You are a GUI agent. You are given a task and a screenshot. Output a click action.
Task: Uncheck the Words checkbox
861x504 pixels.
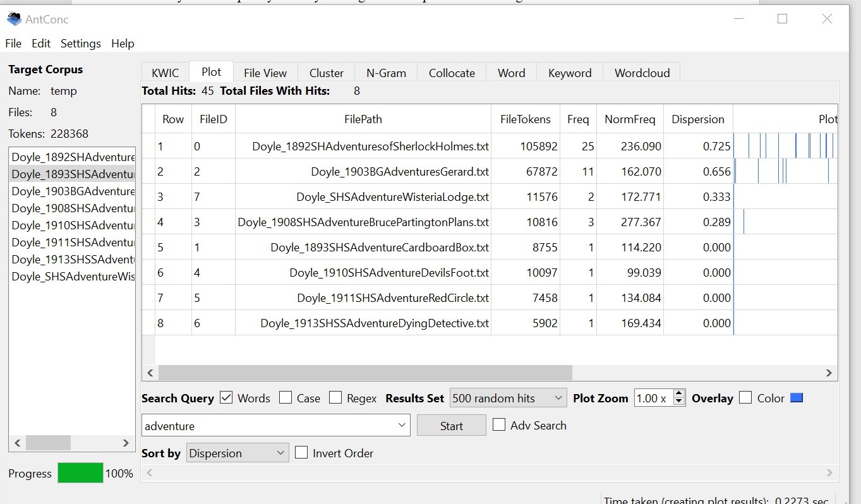tap(226, 398)
